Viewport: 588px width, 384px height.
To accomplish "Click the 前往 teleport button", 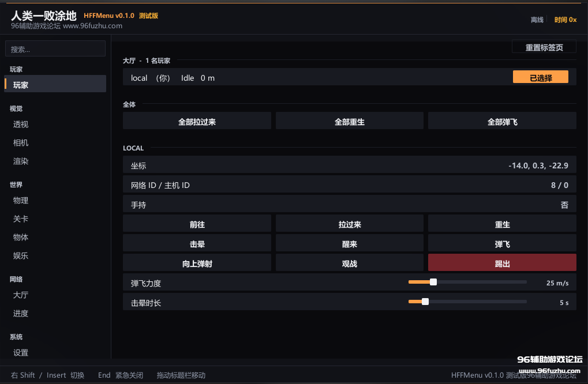I will (x=197, y=224).
